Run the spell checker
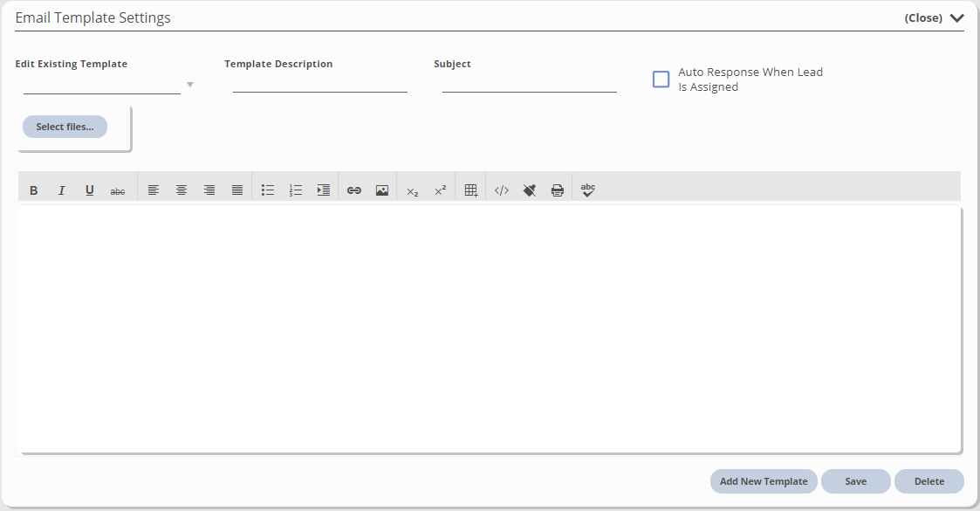980x511 pixels. [588, 190]
